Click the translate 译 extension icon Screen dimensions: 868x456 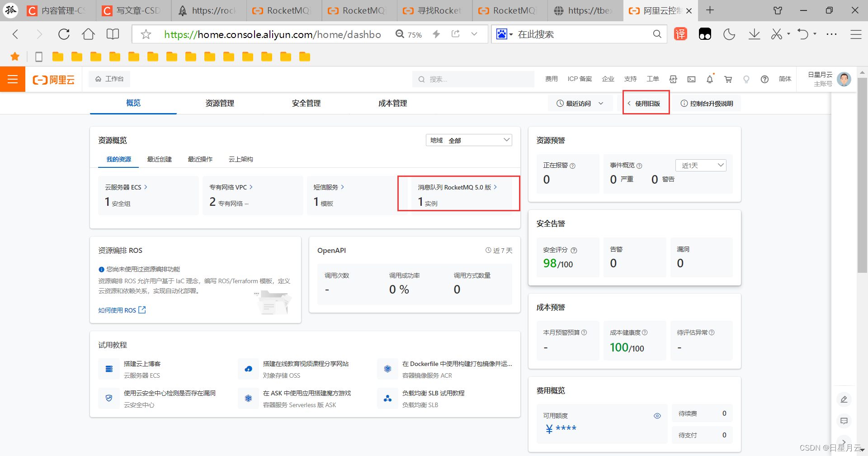coord(680,34)
